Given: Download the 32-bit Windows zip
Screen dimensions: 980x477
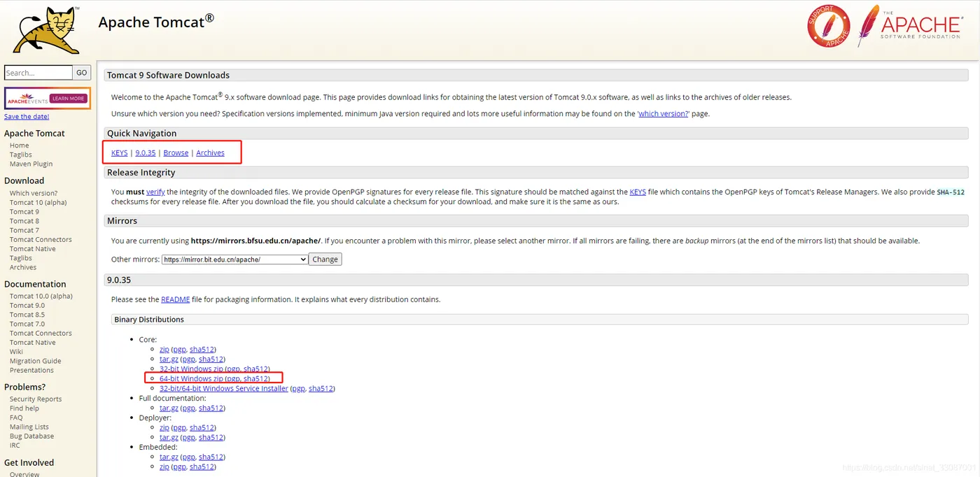Looking at the screenshot, I should coord(191,369).
